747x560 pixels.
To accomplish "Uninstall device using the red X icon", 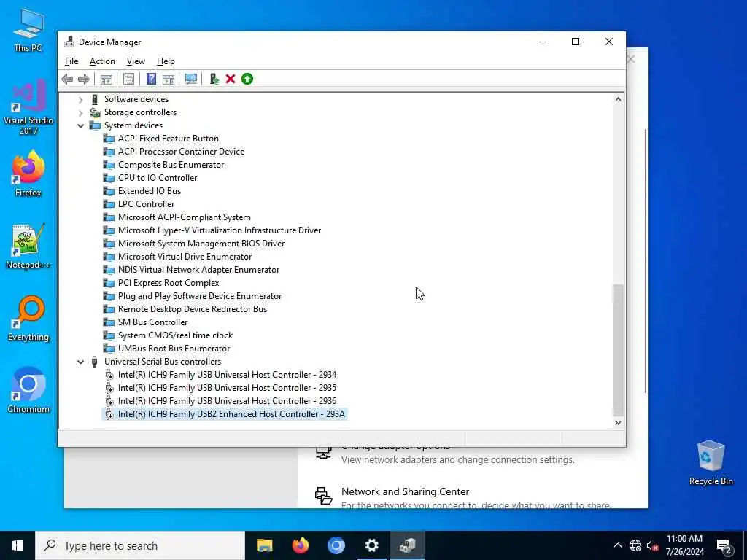I will tap(231, 79).
